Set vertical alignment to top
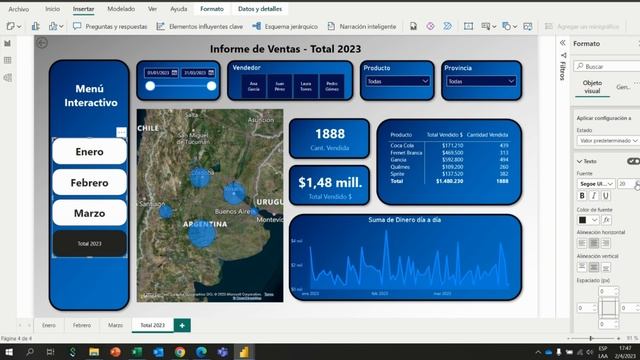 (582, 267)
